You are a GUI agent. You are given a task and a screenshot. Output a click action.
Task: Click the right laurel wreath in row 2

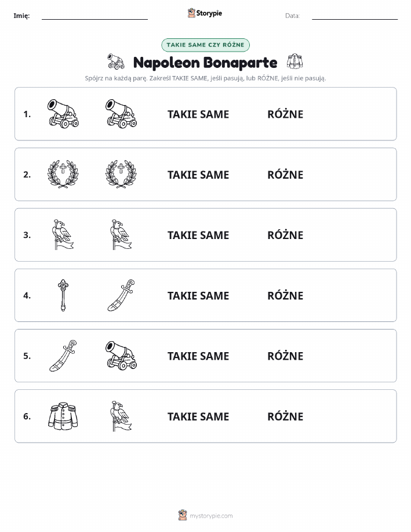pyautogui.click(x=121, y=174)
